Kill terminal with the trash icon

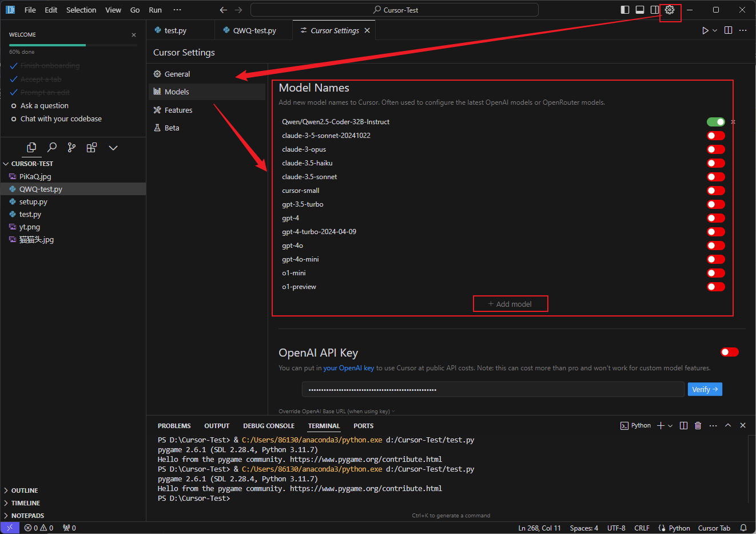pos(698,426)
